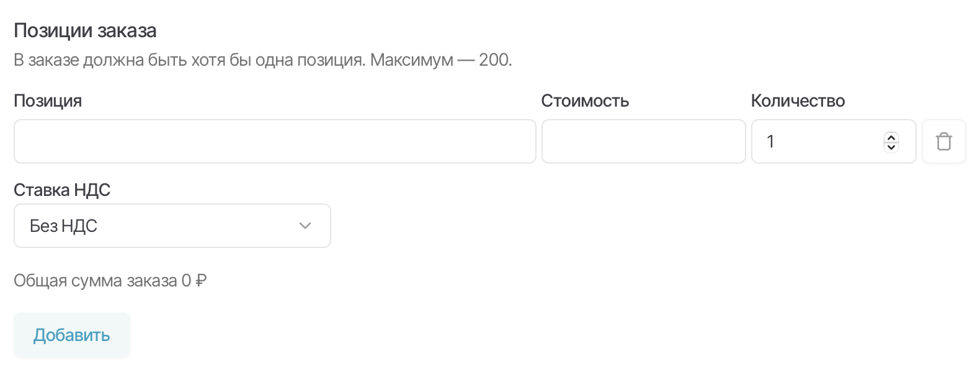Click the Стоимость field label
Screen dimensions: 980x372
585,101
